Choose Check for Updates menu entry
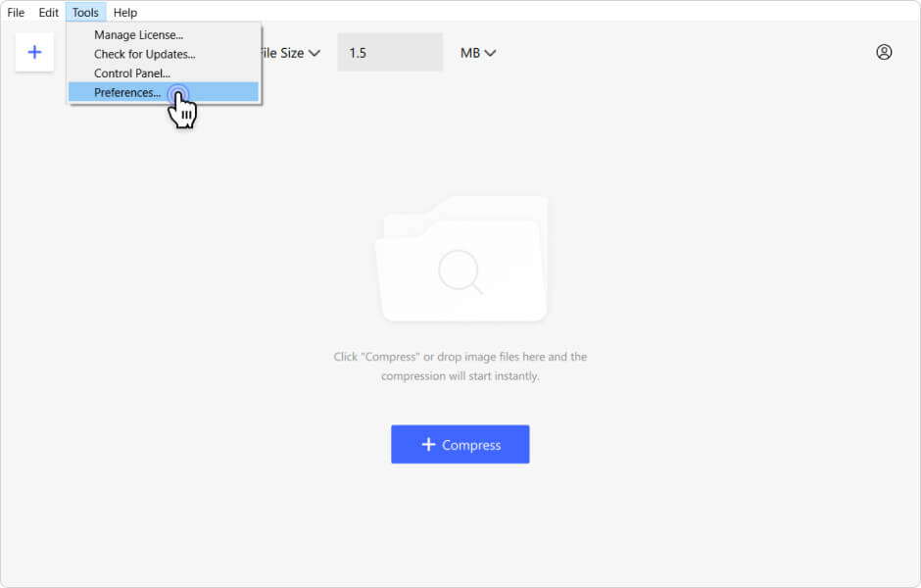921x588 pixels. [144, 54]
